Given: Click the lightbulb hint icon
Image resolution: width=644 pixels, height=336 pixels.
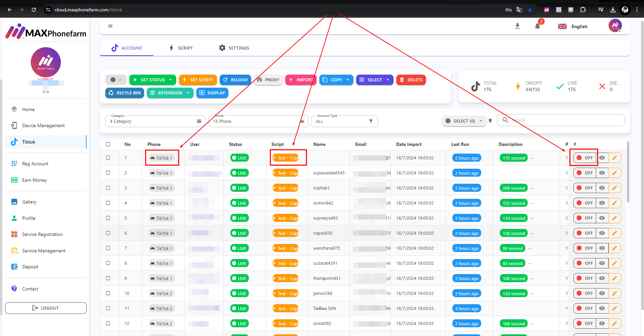Looking at the screenshot, I should click(x=490, y=121).
